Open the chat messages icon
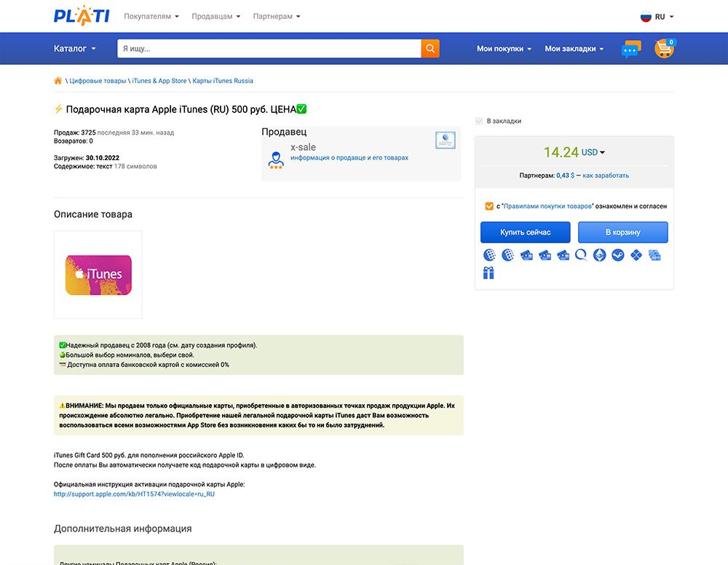Image resolution: width=728 pixels, height=565 pixels. (631, 49)
